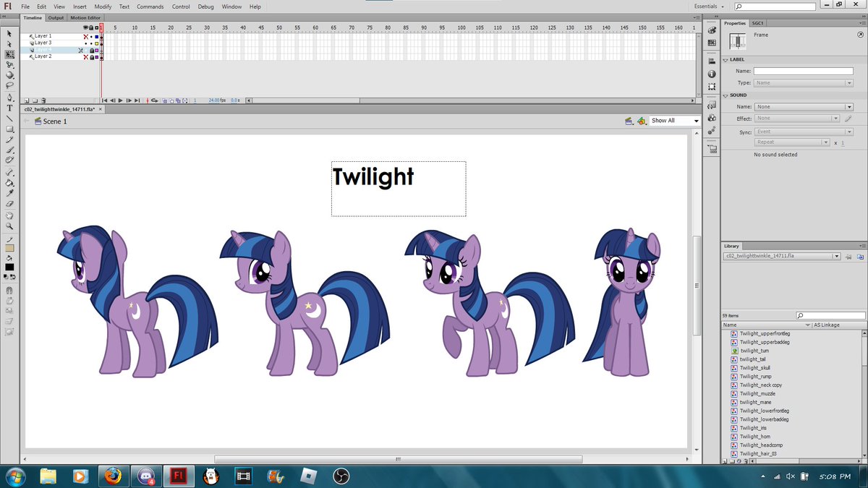
Task: Open the Components panel icon
Action: (x=712, y=117)
